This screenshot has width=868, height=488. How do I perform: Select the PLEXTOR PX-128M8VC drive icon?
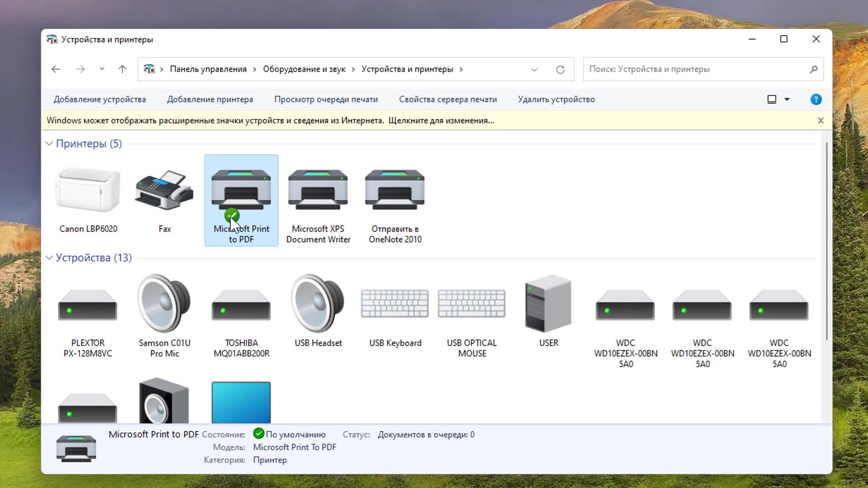point(88,305)
